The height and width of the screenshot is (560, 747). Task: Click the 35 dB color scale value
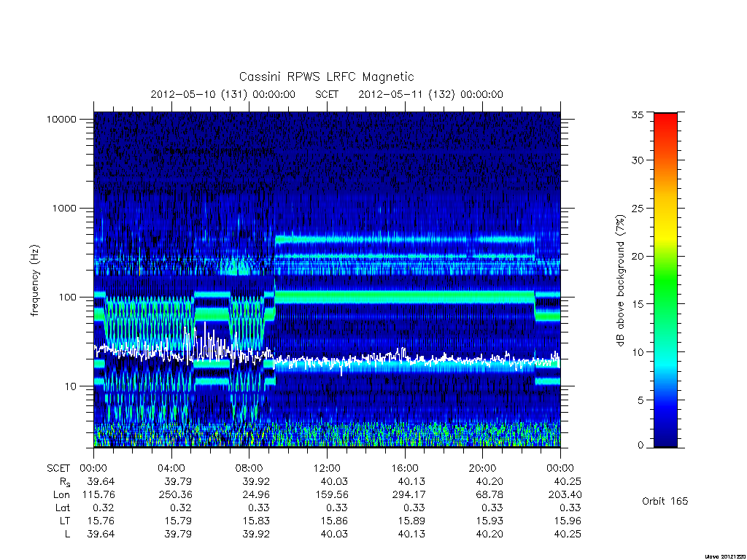[x=637, y=114]
